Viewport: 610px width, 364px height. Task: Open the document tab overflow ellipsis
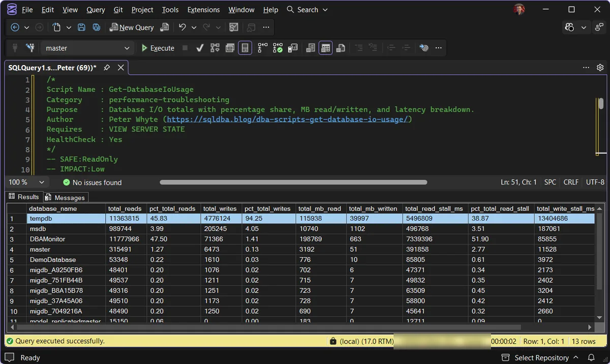click(x=586, y=67)
